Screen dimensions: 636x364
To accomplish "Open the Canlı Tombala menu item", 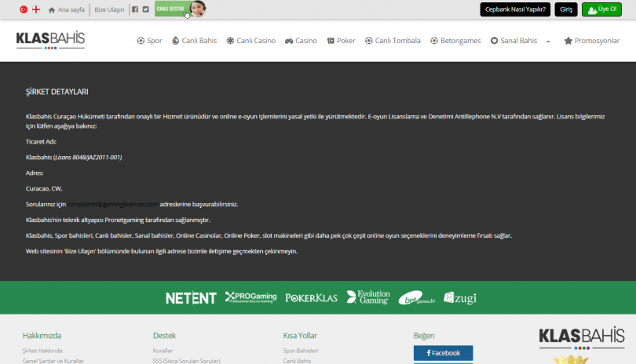I will [393, 41].
